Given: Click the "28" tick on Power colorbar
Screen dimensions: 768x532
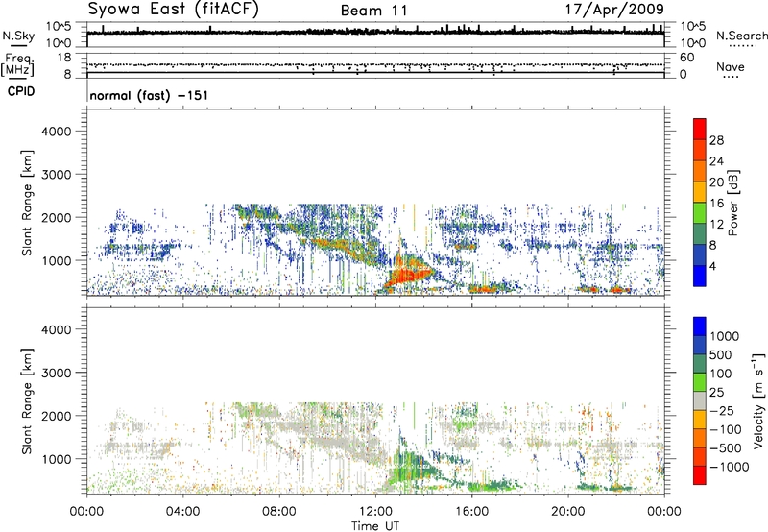Looking at the screenshot, I should (716, 140).
